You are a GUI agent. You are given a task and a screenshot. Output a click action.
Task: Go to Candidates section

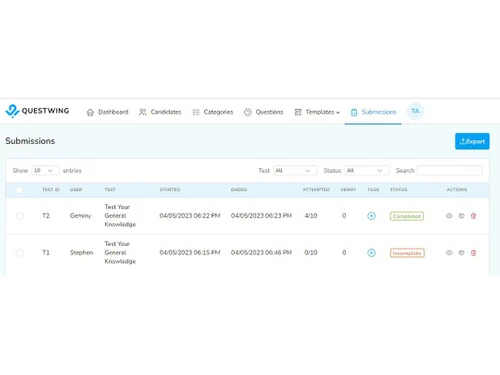click(x=160, y=112)
